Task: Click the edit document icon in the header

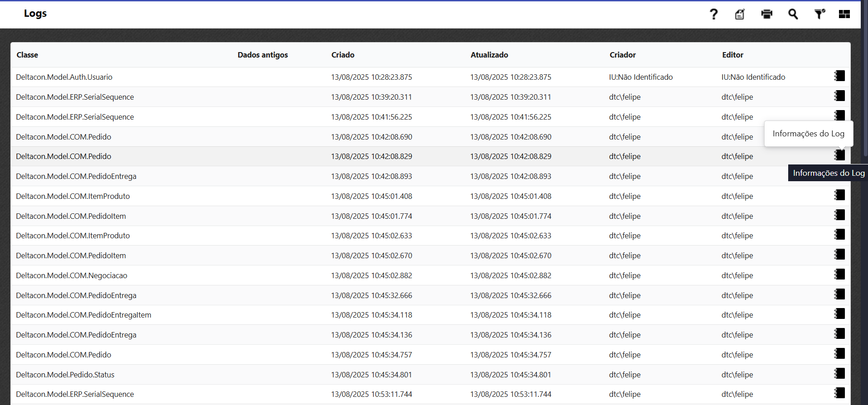Action: (x=740, y=14)
